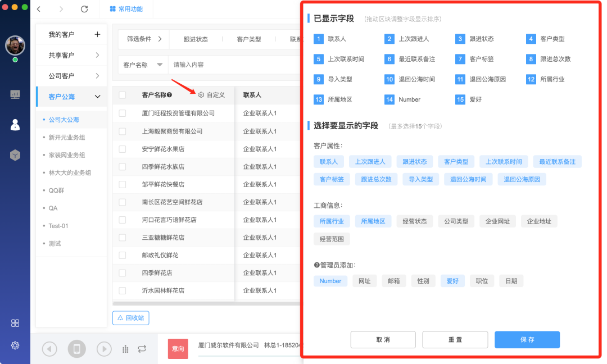Click the redial loop icon in the call bar

coord(141,349)
